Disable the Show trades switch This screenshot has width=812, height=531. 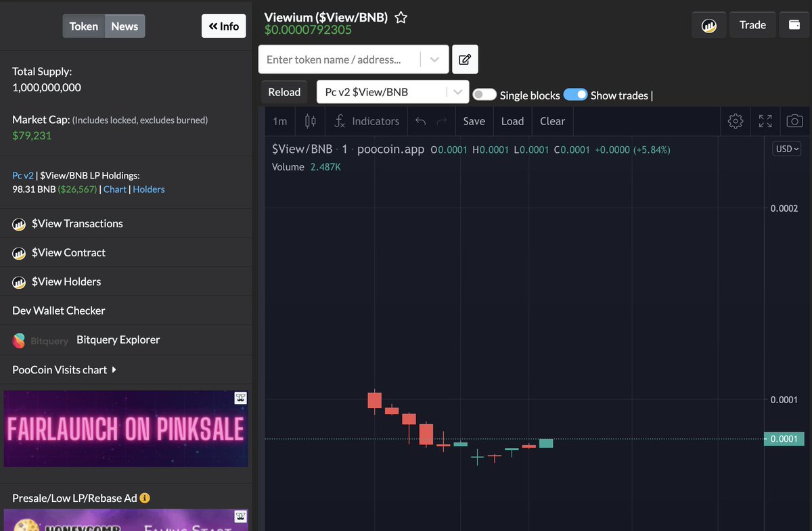pyautogui.click(x=575, y=95)
